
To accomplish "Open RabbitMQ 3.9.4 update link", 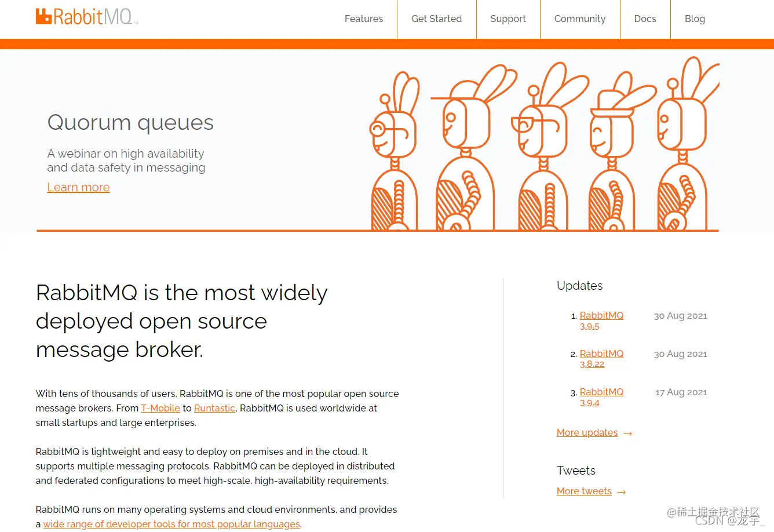I will pyautogui.click(x=601, y=397).
